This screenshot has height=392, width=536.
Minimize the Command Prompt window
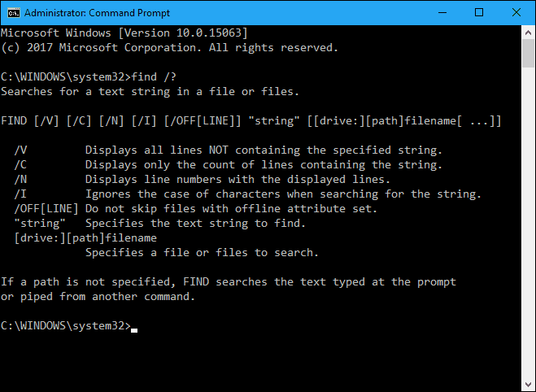pyautogui.click(x=442, y=13)
